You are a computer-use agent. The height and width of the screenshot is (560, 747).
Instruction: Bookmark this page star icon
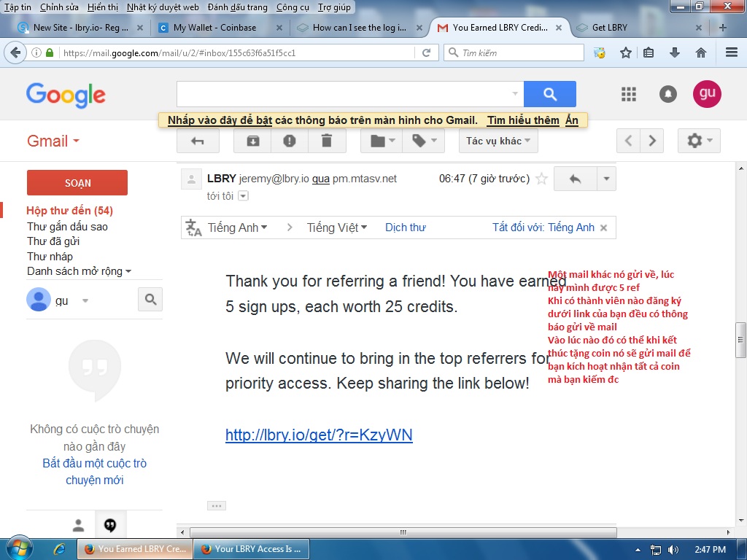point(625,52)
